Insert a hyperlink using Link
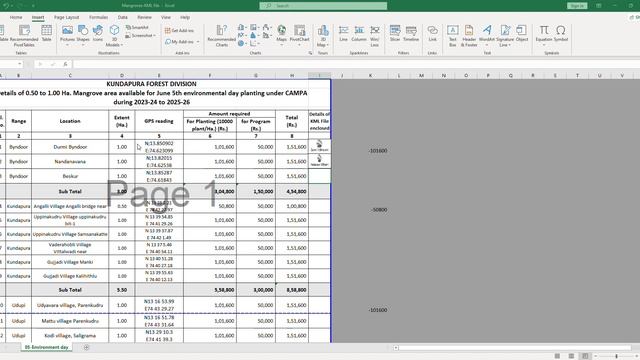 pyautogui.click(x=432, y=33)
